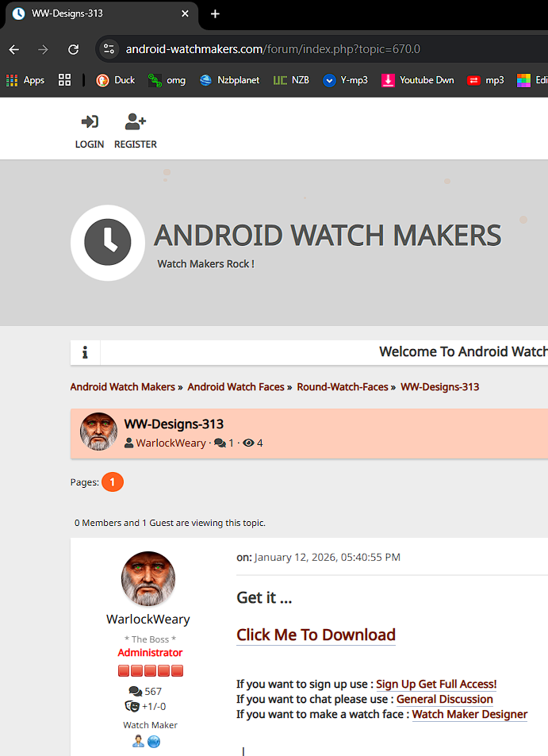This screenshot has height=756, width=548.
Task: Open the Duck bookmark
Action: pos(116,80)
